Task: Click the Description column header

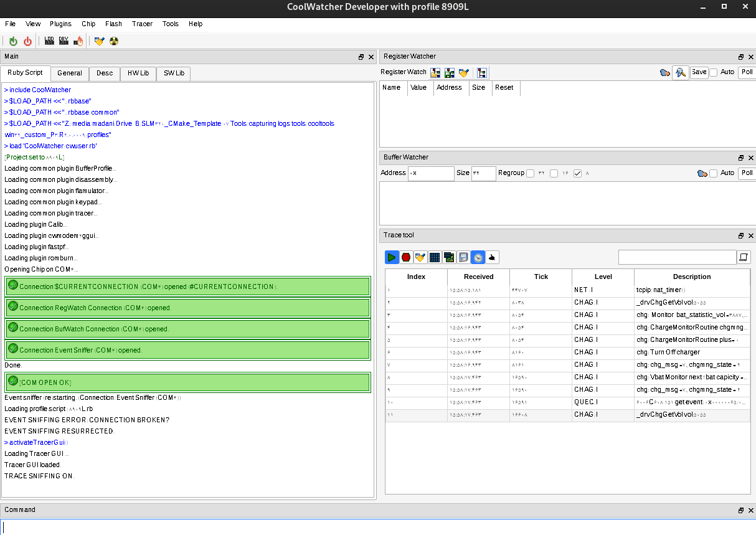Action: (692, 277)
